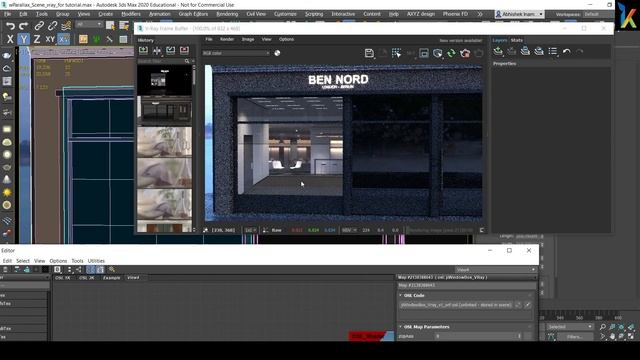640x360 pixels.
Task: Select the second history thumbnail of storefront
Action: click(x=164, y=111)
